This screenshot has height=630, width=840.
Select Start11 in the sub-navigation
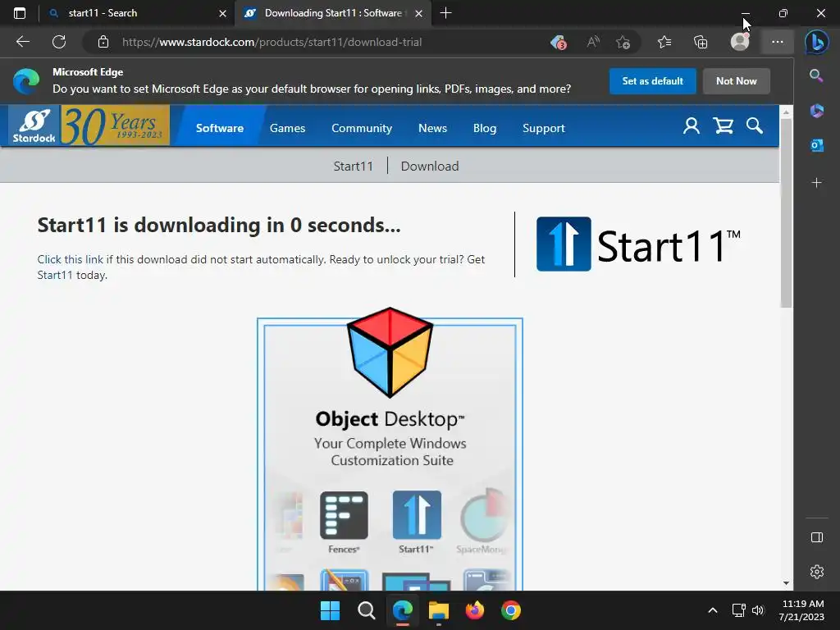pyautogui.click(x=353, y=166)
